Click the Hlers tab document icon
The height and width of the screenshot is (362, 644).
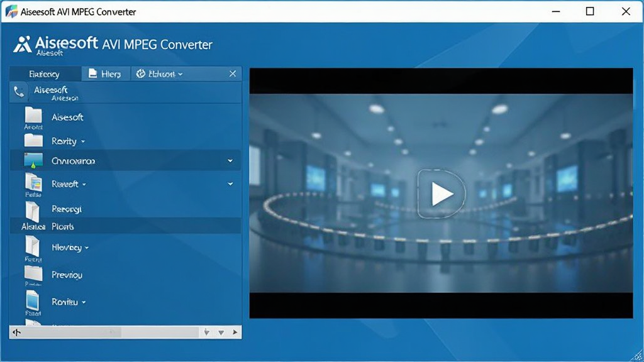tap(93, 74)
